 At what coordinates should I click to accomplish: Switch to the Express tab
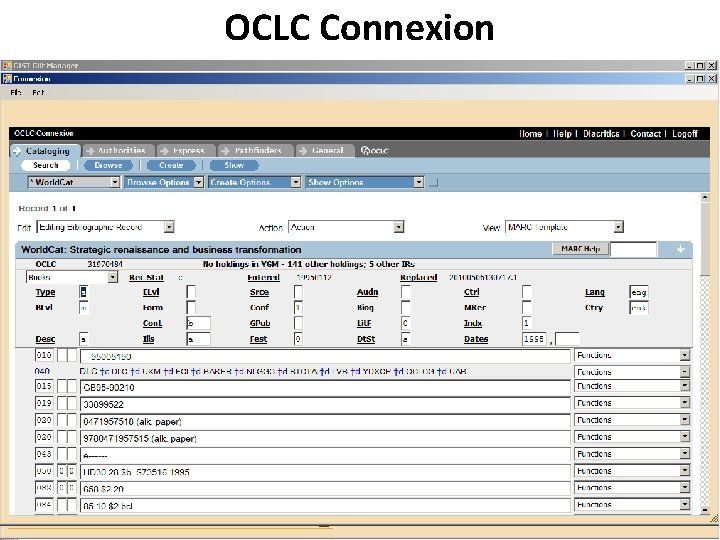(186, 151)
